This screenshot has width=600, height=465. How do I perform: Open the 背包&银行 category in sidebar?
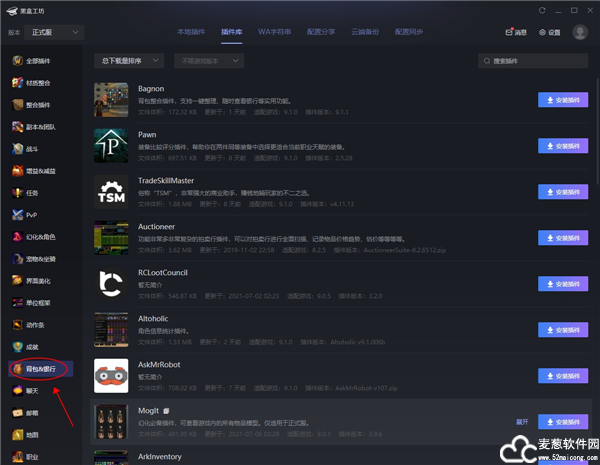point(40,368)
